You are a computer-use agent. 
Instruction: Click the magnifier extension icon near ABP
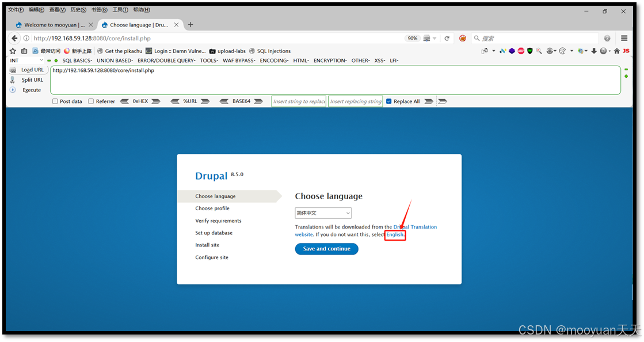(539, 51)
